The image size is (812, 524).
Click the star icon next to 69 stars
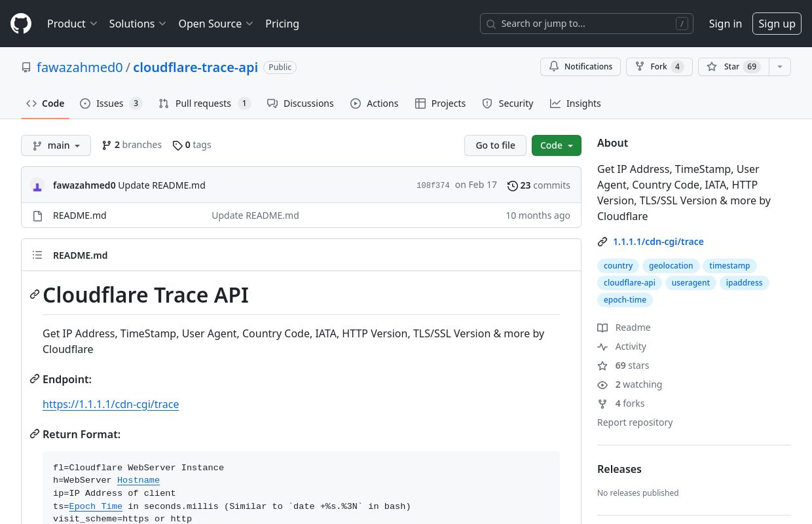[602, 365]
